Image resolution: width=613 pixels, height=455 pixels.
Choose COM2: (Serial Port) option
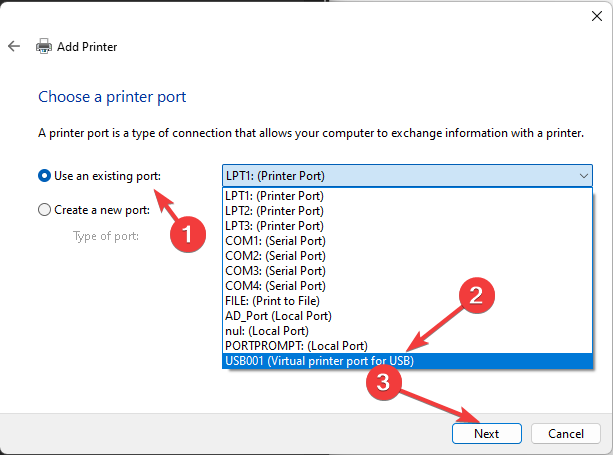407,256
